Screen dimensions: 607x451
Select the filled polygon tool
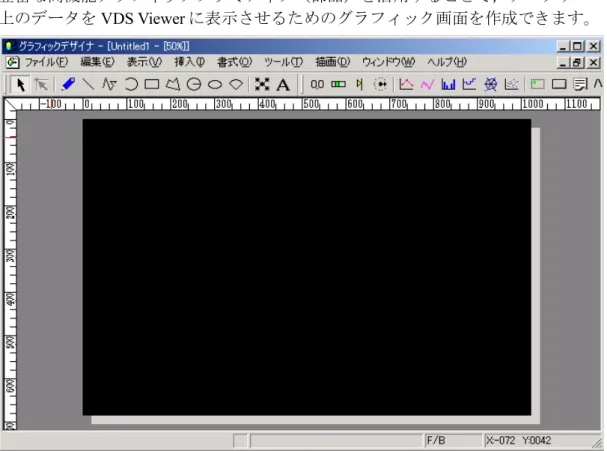[173, 84]
